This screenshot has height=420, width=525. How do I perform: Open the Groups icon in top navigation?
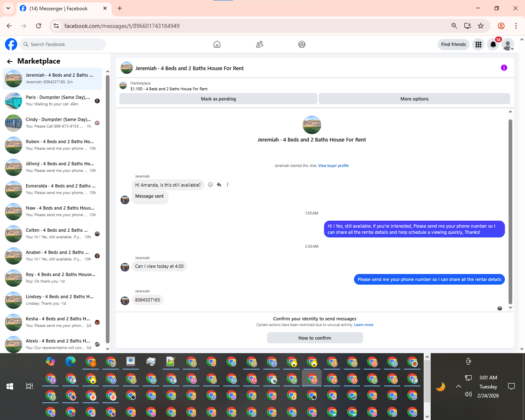click(302, 44)
